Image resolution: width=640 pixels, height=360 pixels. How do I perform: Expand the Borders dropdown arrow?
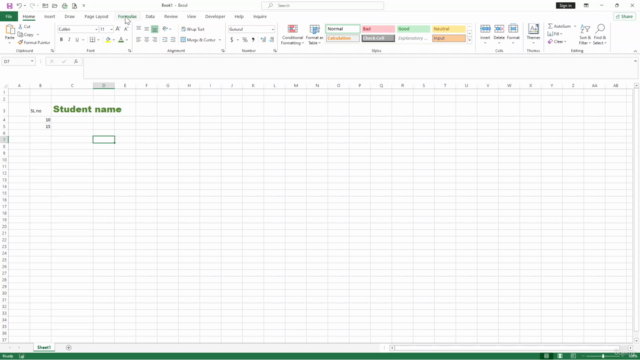(98, 40)
